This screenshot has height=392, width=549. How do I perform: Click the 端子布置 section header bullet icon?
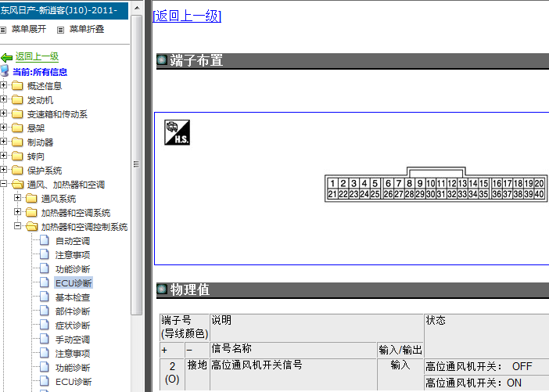pyautogui.click(x=162, y=60)
